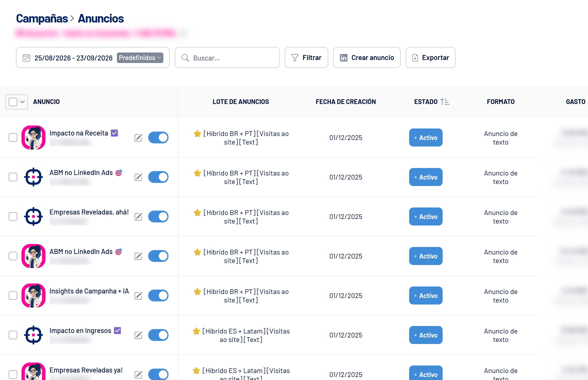
Task: Expand the bulk selection chevron in header
Action: tap(22, 102)
